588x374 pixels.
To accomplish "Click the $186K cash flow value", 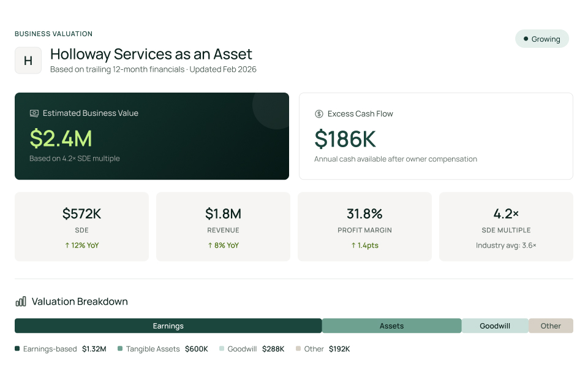I will pyautogui.click(x=345, y=139).
